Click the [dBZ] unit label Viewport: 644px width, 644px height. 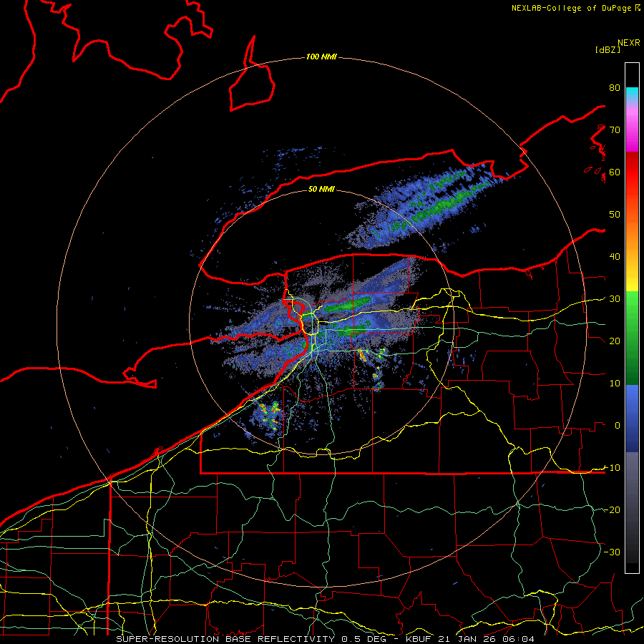(x=608, y=49)
